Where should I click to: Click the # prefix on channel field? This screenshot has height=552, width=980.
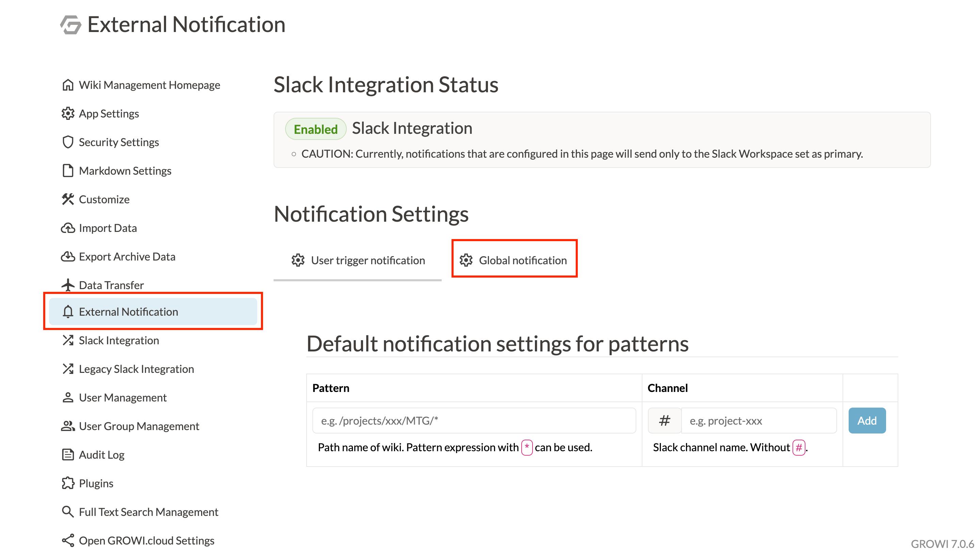(665, 421)
